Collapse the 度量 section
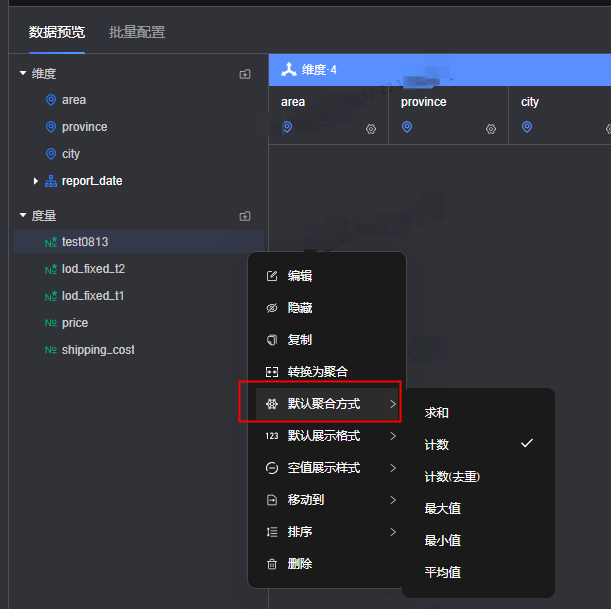The width and height of the screenshot is (611, 609). pyautogui.click(x=23, y=215)
